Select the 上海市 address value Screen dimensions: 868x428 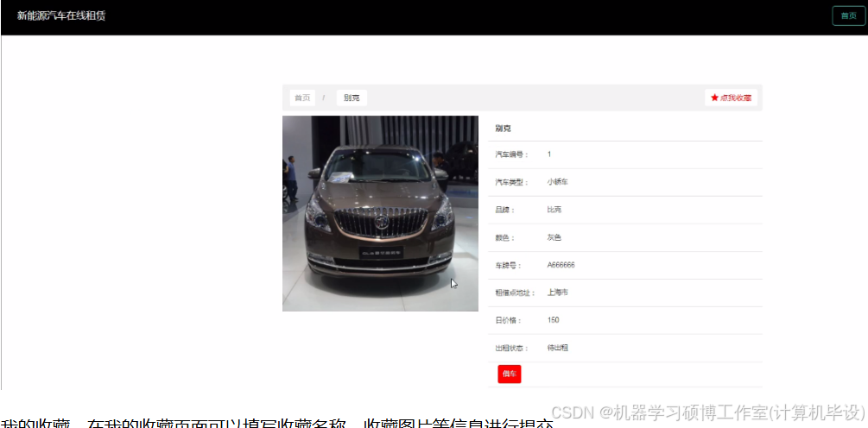(x=557, y=293)
